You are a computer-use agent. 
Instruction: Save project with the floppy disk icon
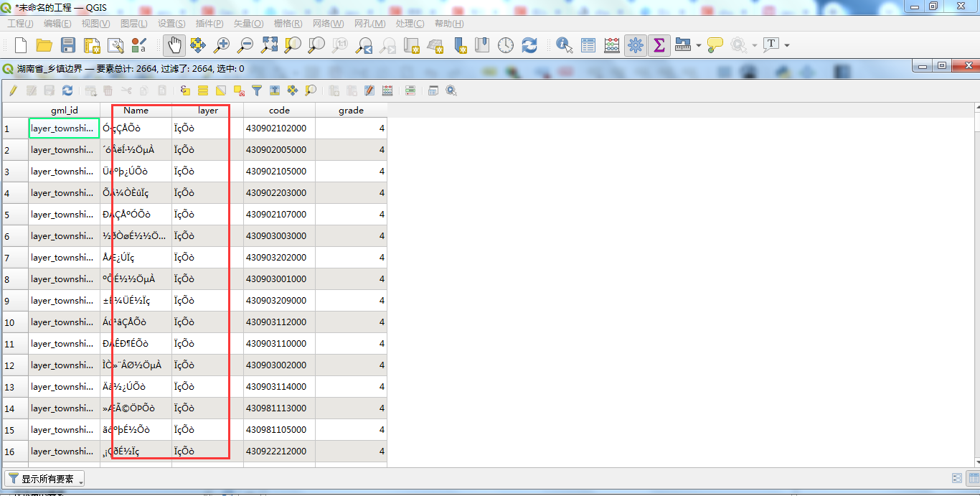(68, 45)
